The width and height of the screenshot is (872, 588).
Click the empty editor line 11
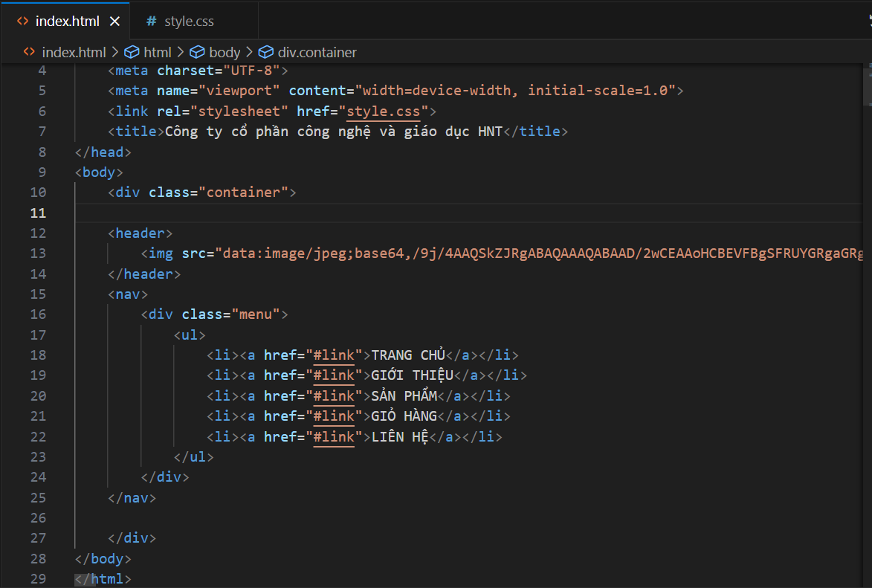coord(468,213)
